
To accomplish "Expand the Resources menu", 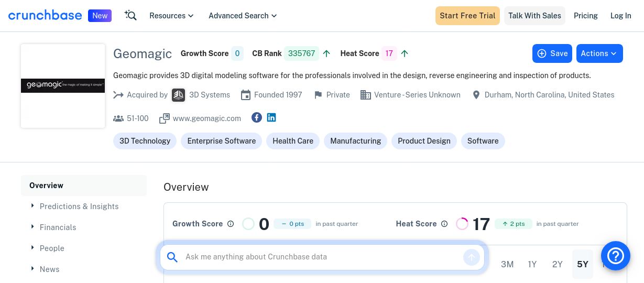I will coord(171,16).
